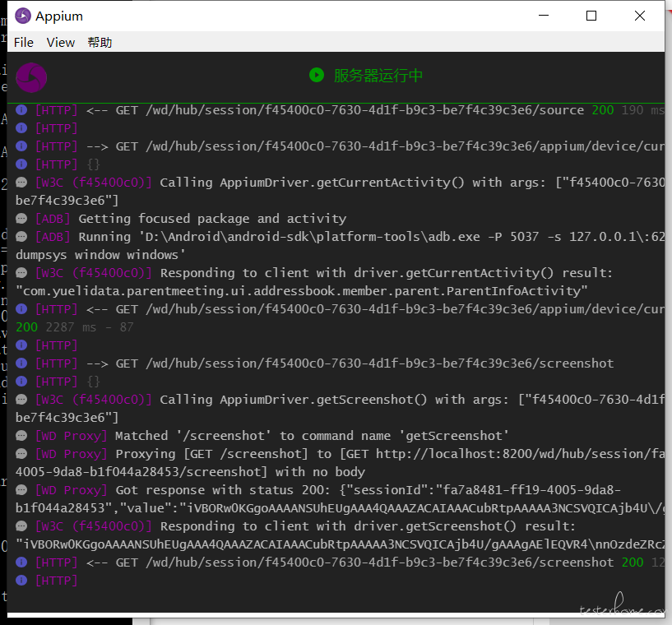
Task: Click debug icon beside 'Got response with status 200'
Action: pyautogui.click(x=21, y=489)
